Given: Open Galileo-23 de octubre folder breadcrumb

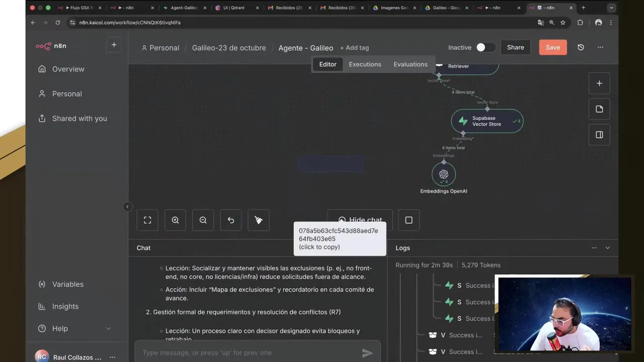Looking at the screenshot, I should pyautogui.click(x=229, y=48).
